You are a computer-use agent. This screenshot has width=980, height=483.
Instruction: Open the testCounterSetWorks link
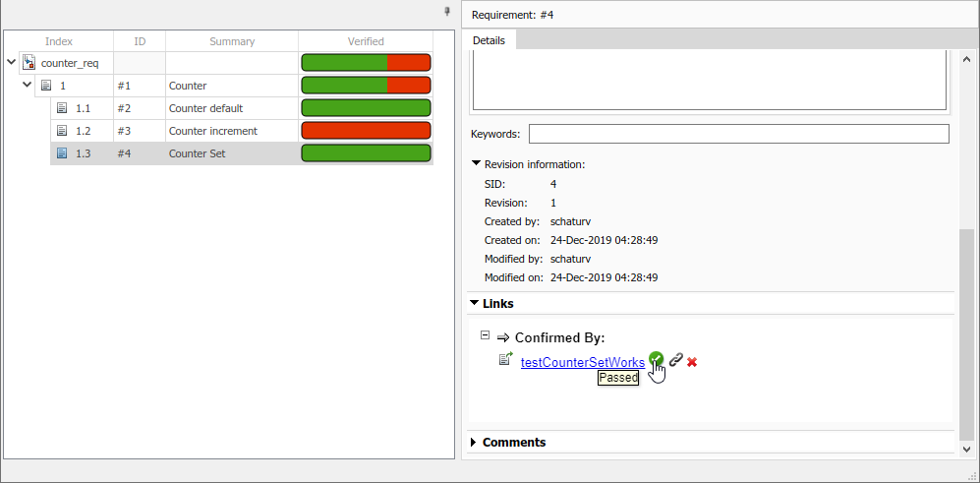(x=583, y=362)
